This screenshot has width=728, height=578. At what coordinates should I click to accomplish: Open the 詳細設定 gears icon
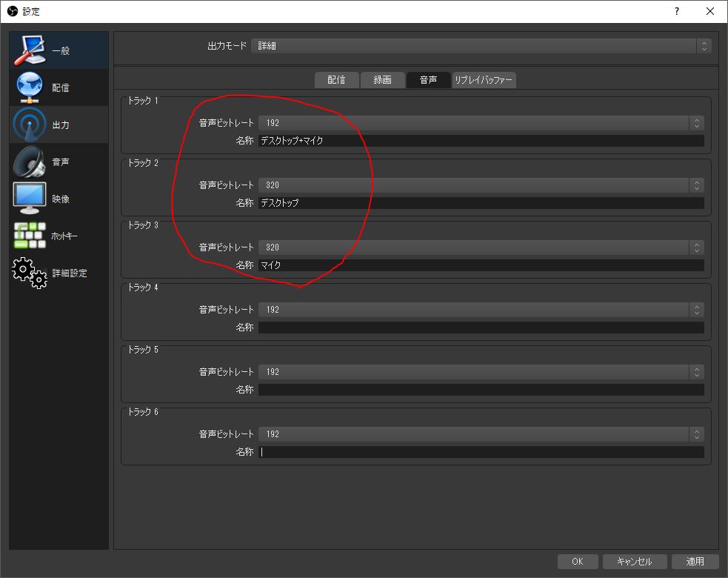30,273
